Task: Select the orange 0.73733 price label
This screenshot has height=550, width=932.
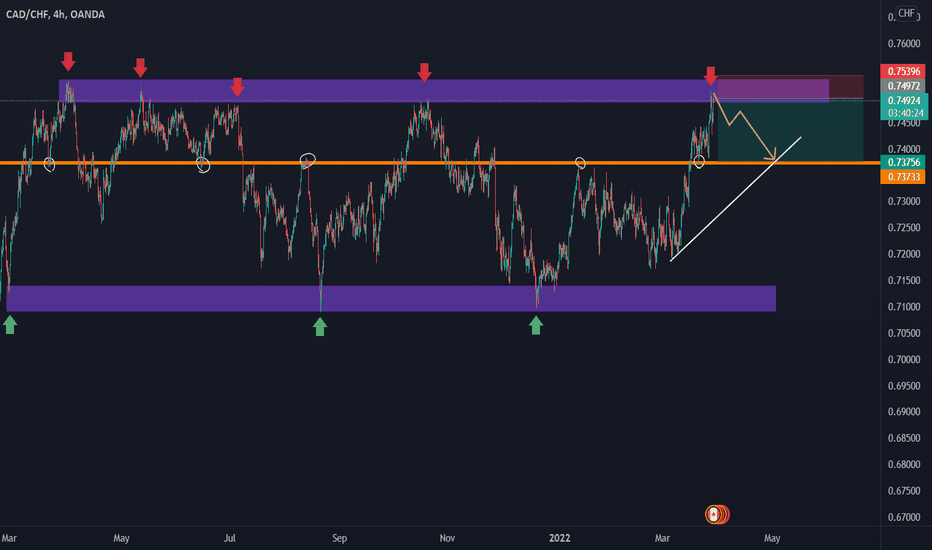Action: pyautogui.click(x=903, y=177)
